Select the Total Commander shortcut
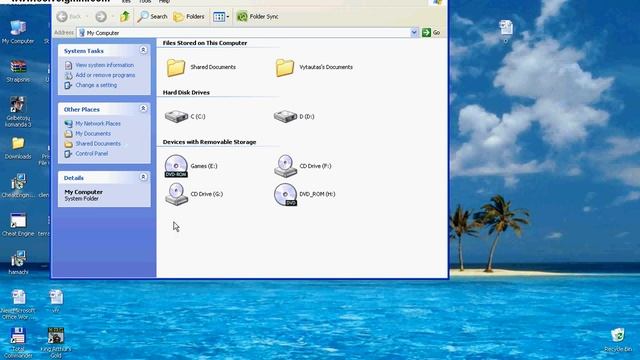 click(18, 336)
